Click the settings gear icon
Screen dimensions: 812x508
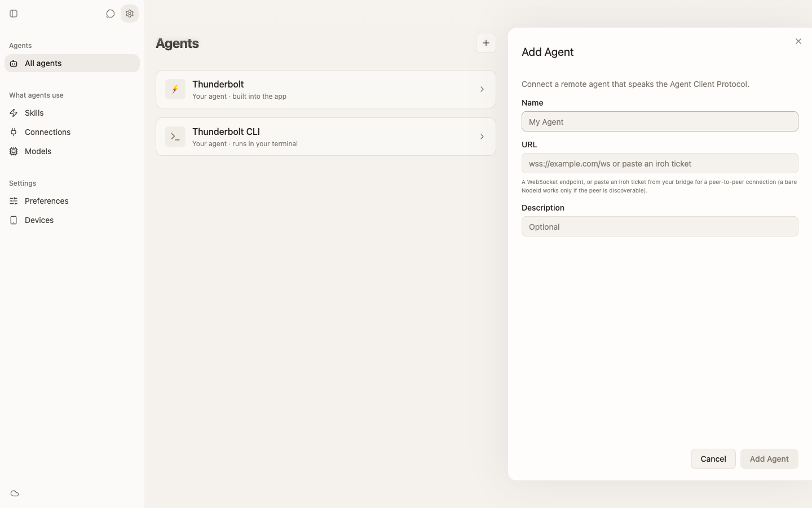130,14
